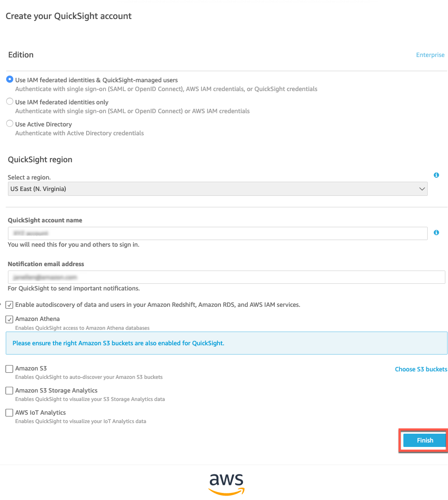The width and height of the screenshot is (448, 500).
Task: Switch to the Enterprise edition
Action: 430,55
